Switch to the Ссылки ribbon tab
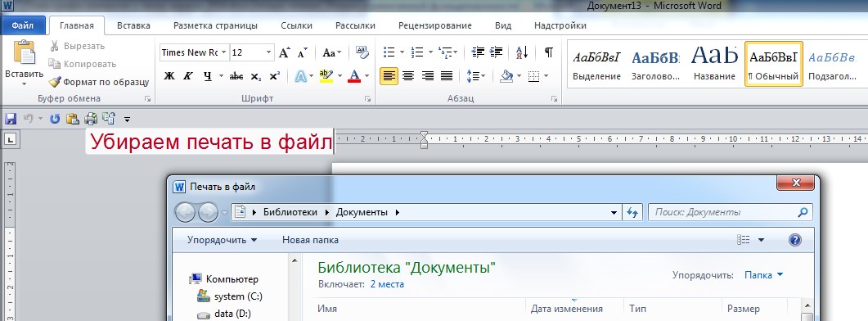This screenshot has width=868, height=321. 296,25
